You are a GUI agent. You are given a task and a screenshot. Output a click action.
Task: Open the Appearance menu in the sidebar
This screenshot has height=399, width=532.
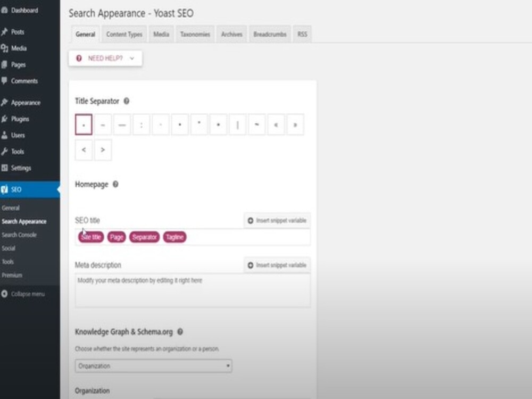click(x=25, y=102)
